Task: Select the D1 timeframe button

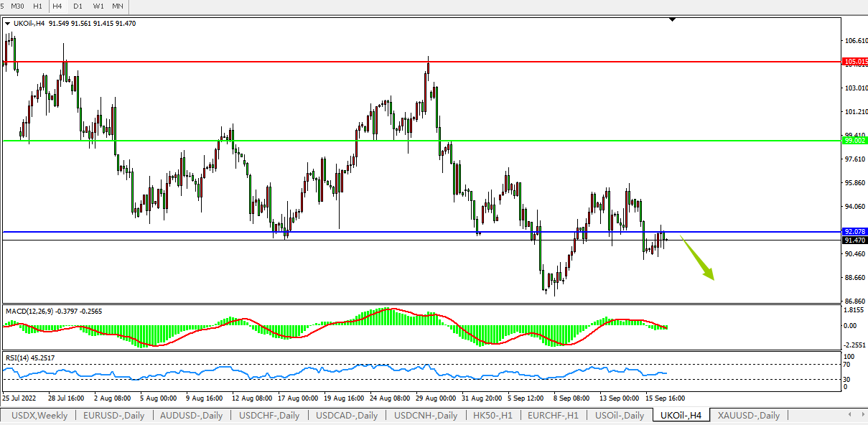Action: (78, 6)
